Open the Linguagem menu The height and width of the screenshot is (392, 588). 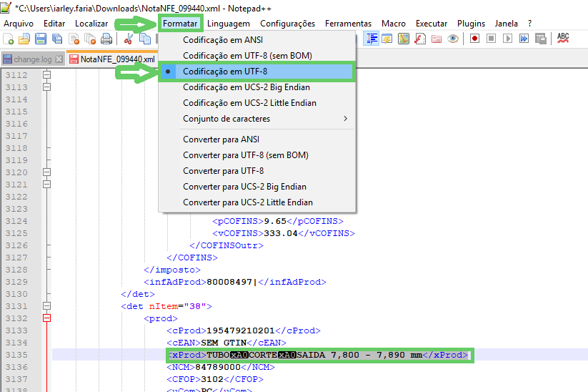pos(228,24)
